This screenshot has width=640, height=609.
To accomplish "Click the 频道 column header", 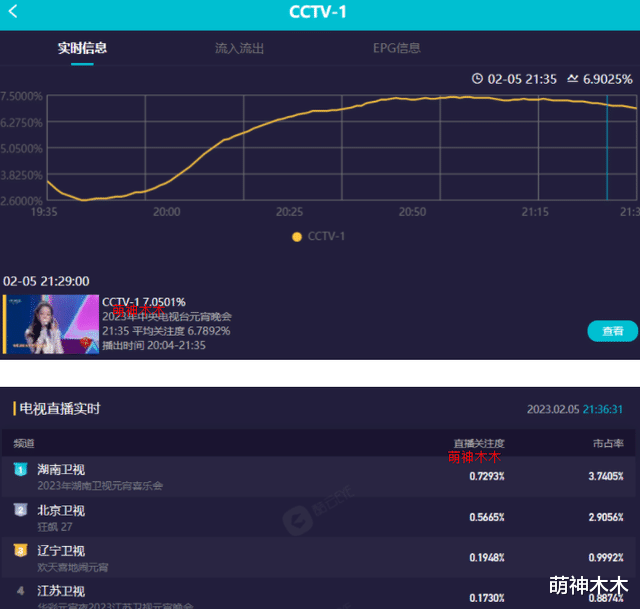I will (24, 443).
